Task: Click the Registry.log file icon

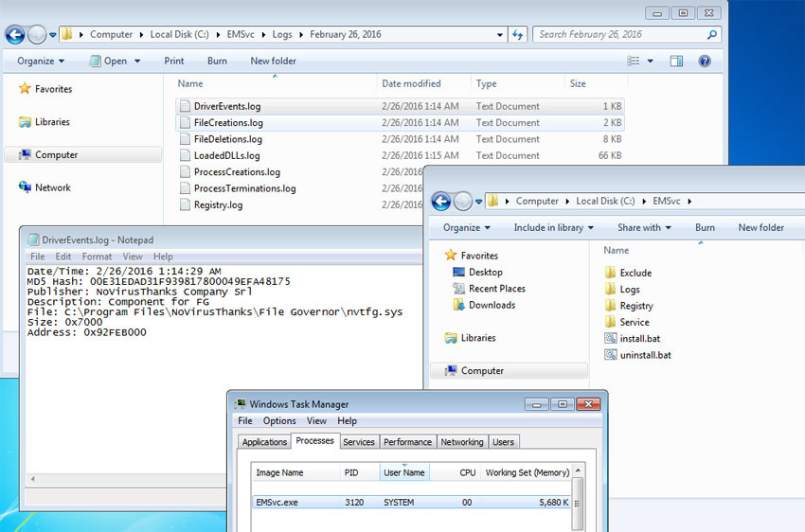Action: point(185,204)
